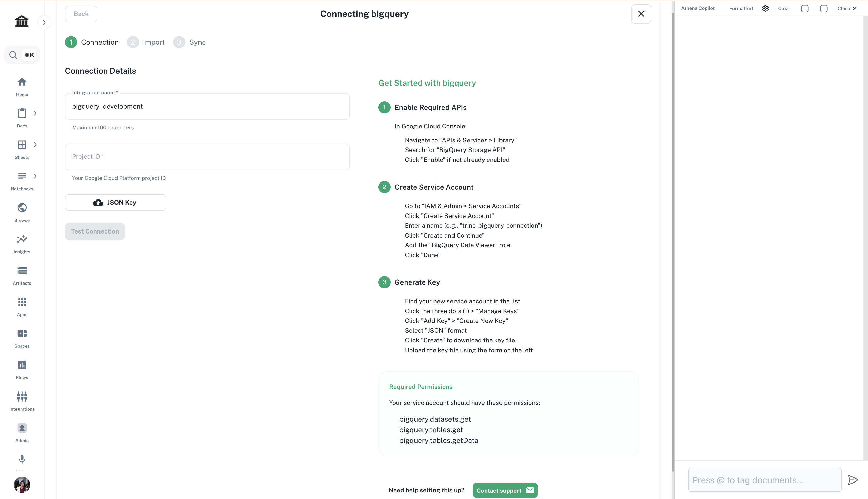This screenshot has width=868, height=499.
Task: Click the Project ID input field
Action: pos(207,157)
